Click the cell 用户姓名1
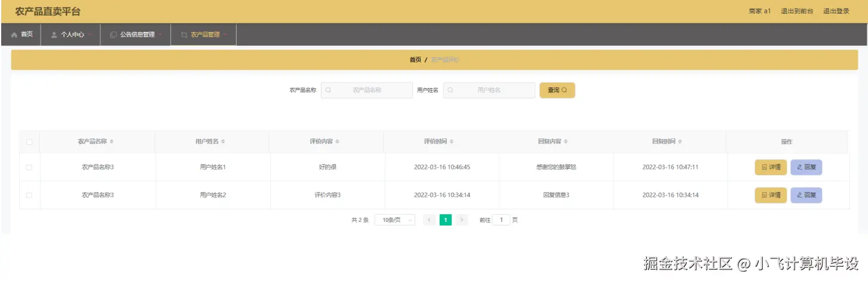Image resolution: width=868 pixels, height=281 pixels. click(x=213, y=168)
